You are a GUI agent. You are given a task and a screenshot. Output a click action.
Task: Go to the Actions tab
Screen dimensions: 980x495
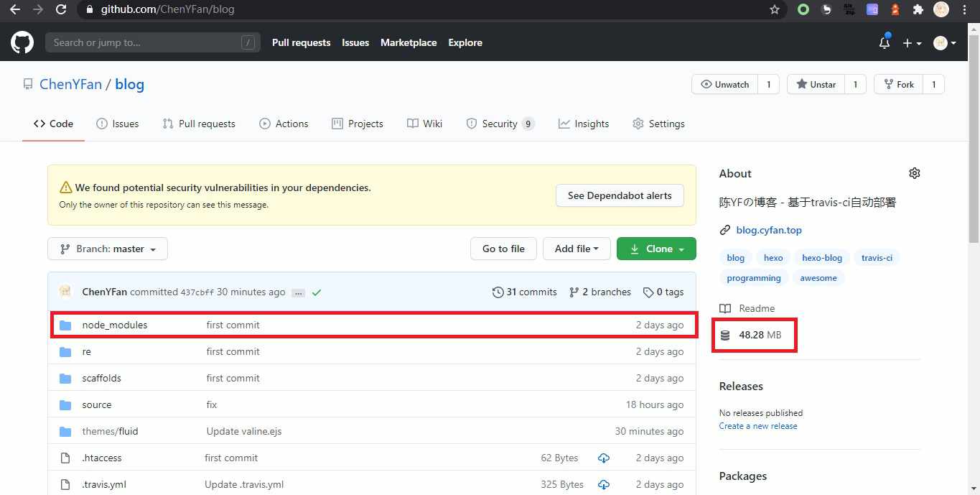pyautogui.click(x=284, y=124)
